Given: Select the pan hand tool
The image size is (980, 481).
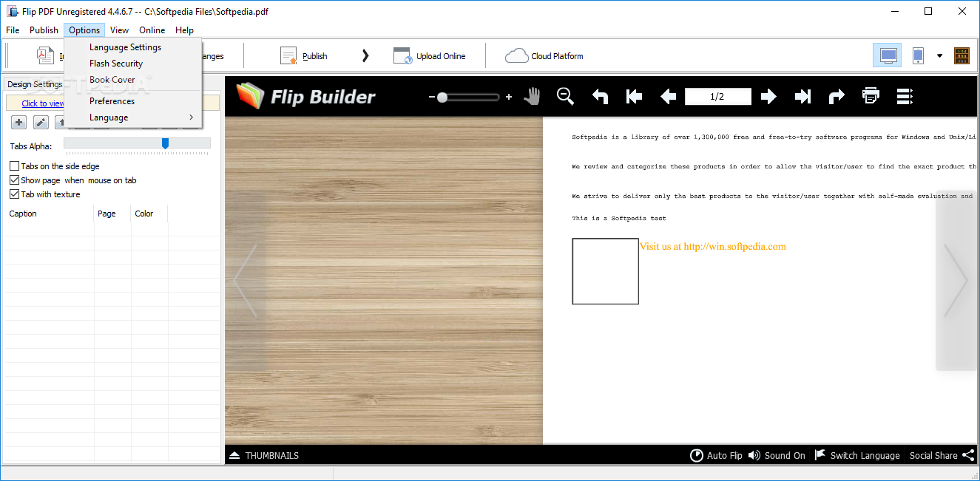Looking at the screenshot, I should pos(532,96).
